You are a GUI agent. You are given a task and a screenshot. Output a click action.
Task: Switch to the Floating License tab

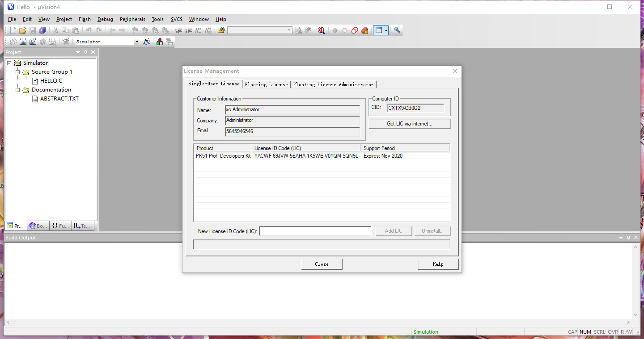267,84
